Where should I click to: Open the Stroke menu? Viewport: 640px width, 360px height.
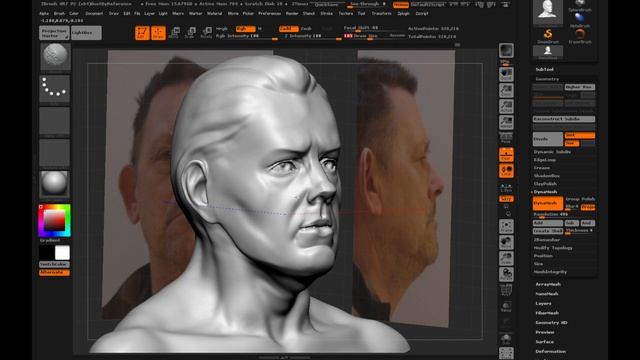coord(327,13)
